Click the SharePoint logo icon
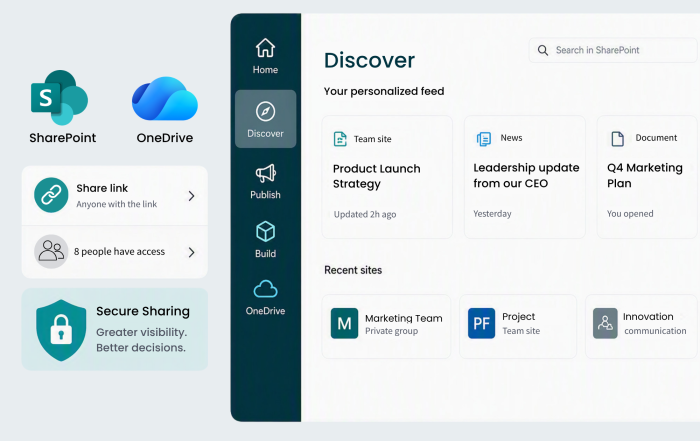The width and height of the screenshot is (700, 441). click(59, 97)
